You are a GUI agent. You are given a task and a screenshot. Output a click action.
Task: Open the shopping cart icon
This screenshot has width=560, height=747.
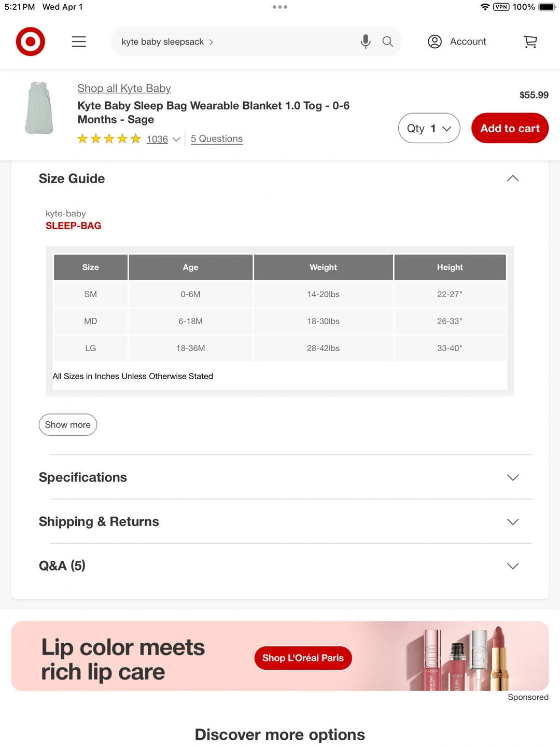[530, 41]
